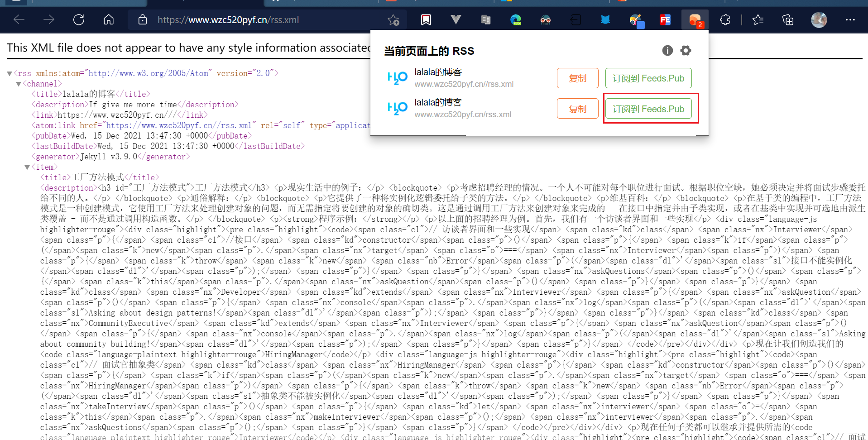868x440 pixels.
Task: Reload the rss.xml page
Action: click(79, 19)
